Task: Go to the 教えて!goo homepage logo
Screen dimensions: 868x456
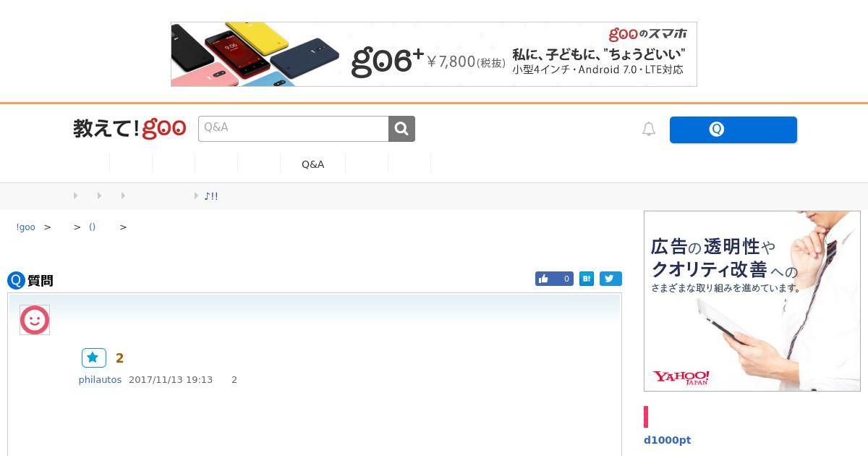Action: coord(129,129)
